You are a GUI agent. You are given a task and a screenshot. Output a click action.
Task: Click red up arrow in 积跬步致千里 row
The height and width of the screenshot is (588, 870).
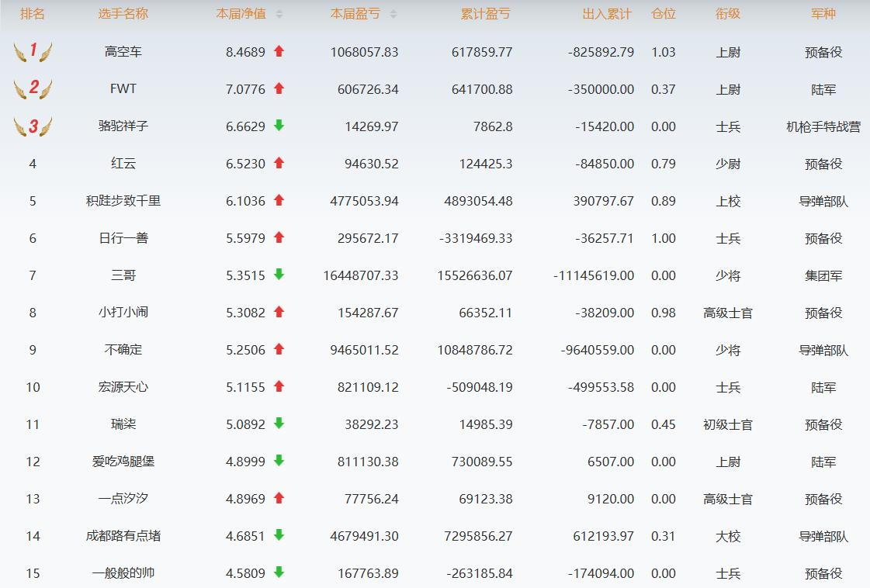(279, 200)
